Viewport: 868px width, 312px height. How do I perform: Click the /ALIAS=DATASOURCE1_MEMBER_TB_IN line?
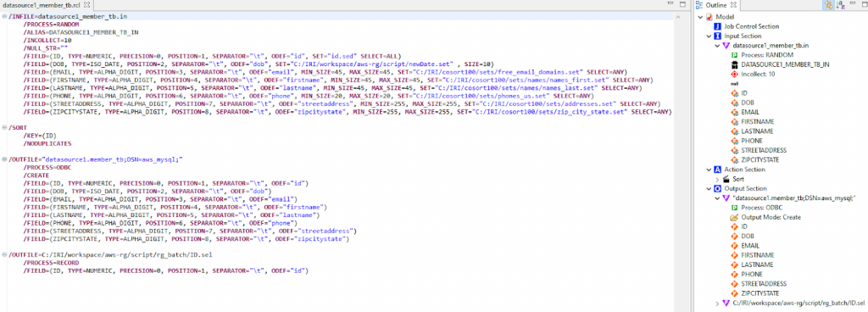81,32
